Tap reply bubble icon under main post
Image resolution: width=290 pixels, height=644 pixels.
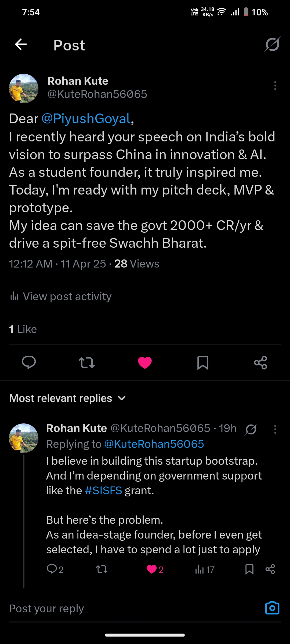point(29,363)
